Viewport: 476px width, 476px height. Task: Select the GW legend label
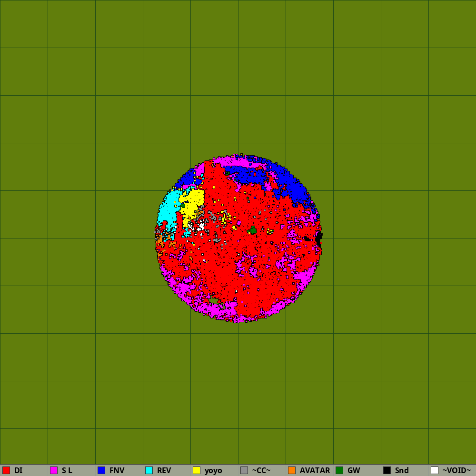(x=354, y=471)
